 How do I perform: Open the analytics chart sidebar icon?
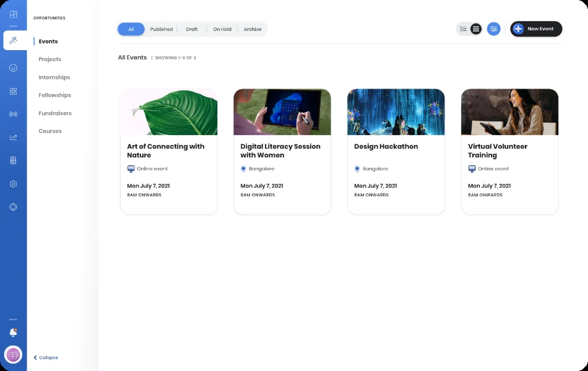click(13, 137)
